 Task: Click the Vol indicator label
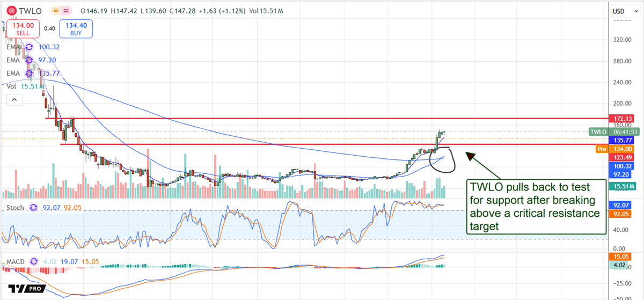(x=11, y=86)
